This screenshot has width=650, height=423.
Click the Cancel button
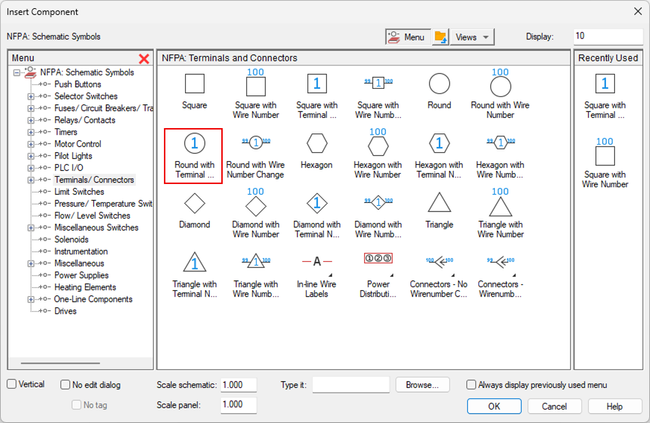tap(554, 406)
